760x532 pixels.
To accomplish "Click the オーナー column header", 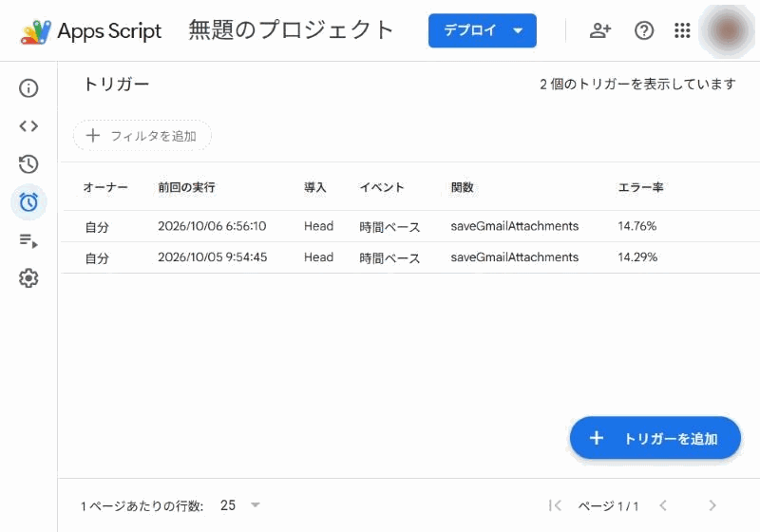I will 105,187.
